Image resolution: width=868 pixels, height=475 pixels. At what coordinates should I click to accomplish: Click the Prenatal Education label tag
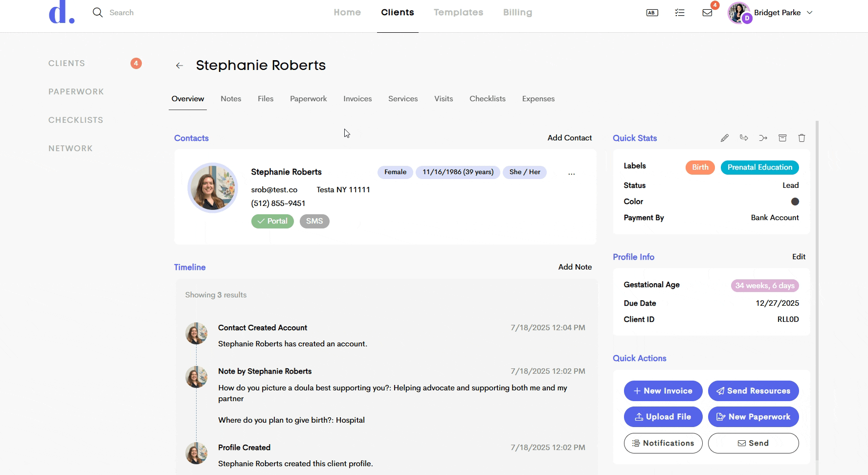[760, 167]
